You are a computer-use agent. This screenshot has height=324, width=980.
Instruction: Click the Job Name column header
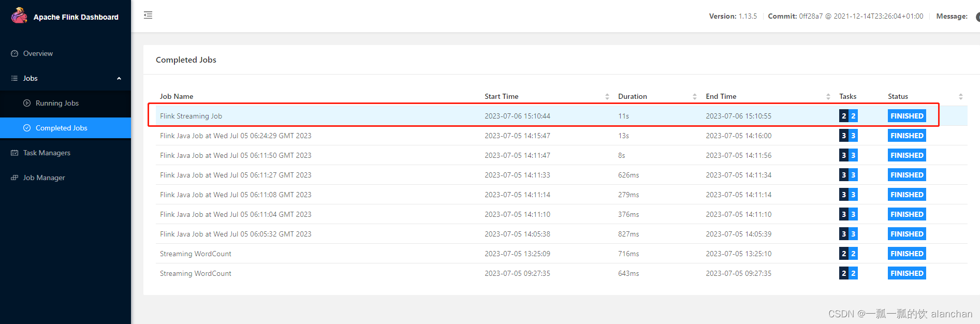pos(177,96)
